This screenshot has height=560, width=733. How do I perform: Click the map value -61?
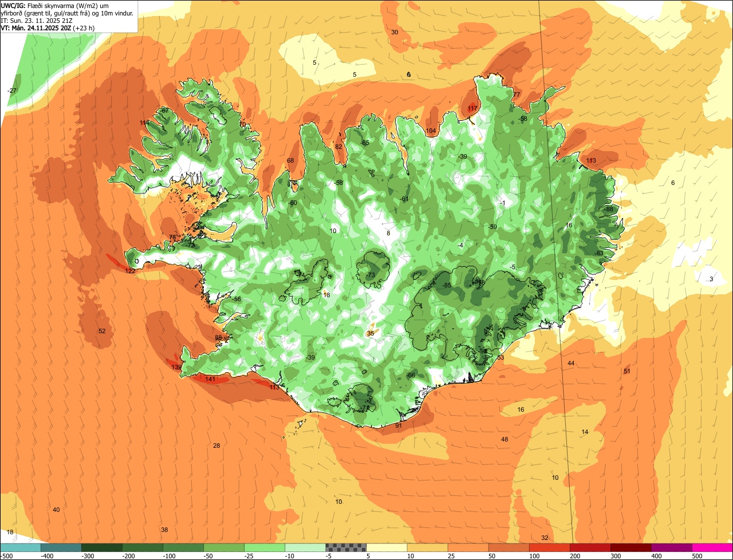[x=404, y=199]
